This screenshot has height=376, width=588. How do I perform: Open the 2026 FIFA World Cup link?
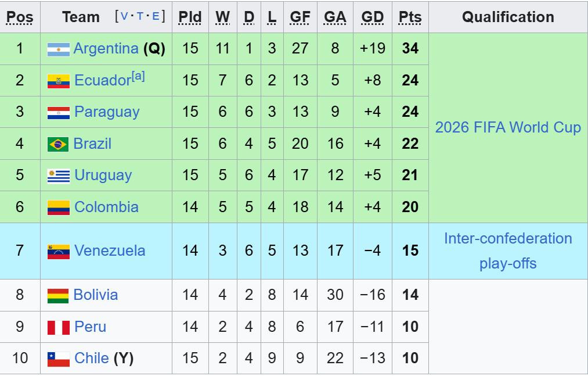click(x=508, y=127)
